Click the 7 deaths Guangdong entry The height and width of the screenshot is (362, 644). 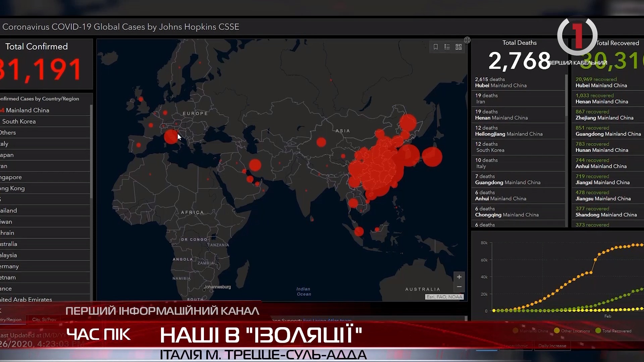[518, 179]
